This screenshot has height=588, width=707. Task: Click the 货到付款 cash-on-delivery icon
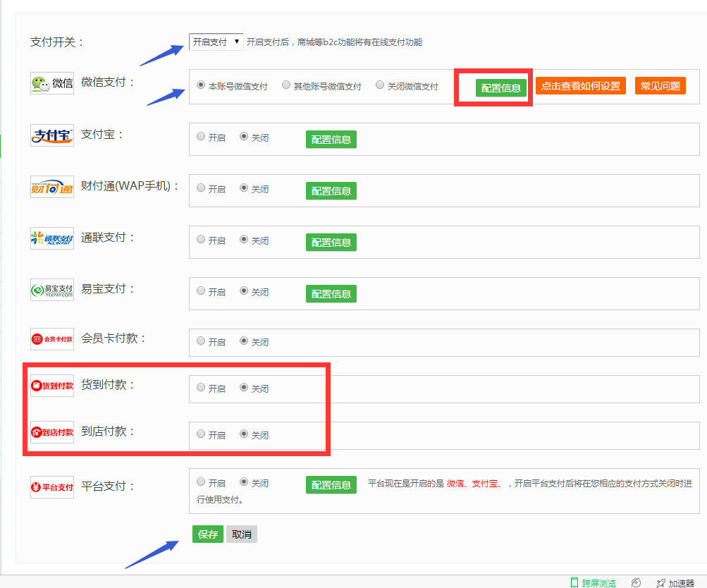tap(51, 385)
